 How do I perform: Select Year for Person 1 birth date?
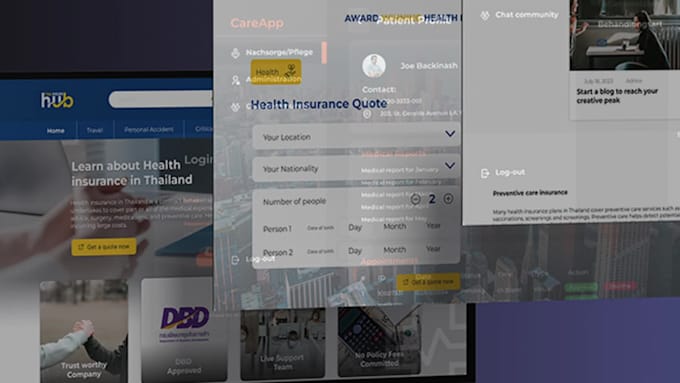click(433, 226)
